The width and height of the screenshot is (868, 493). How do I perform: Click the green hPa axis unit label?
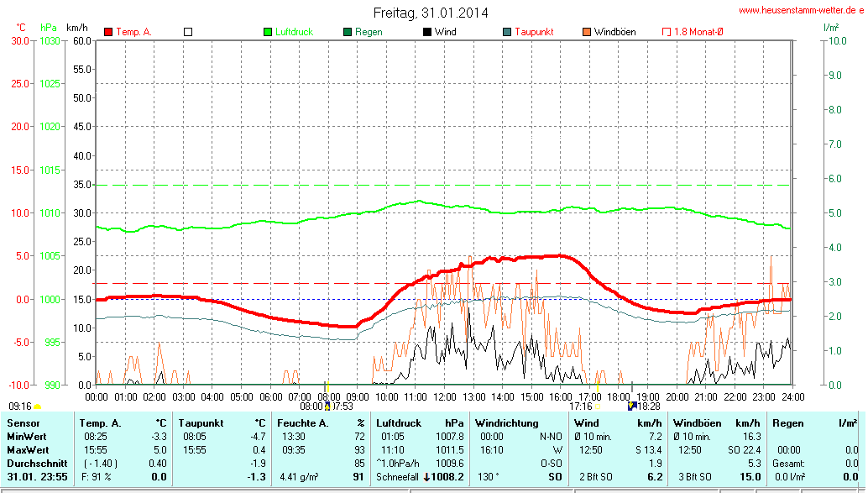click(49, 28)
